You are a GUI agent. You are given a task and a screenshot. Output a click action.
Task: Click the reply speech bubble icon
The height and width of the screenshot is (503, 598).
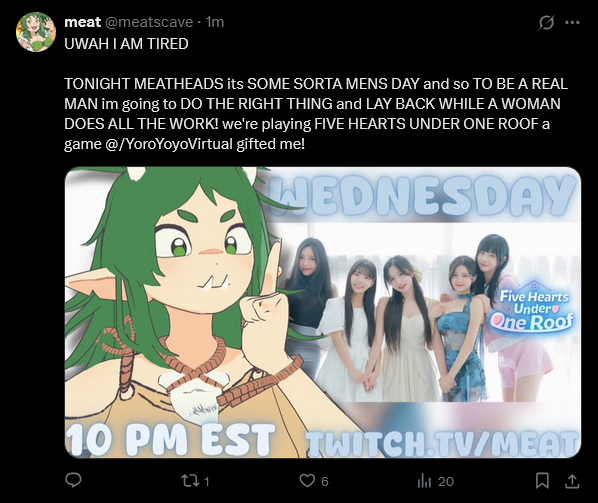pyautogui.click(x=73, y=481)
